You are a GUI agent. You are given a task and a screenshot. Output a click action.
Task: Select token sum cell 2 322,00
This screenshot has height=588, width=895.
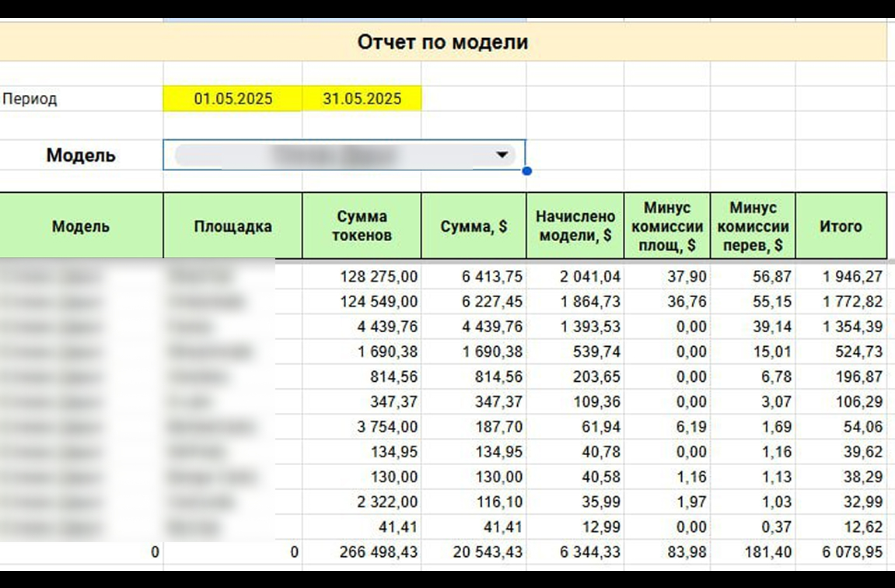click(362, 502)
